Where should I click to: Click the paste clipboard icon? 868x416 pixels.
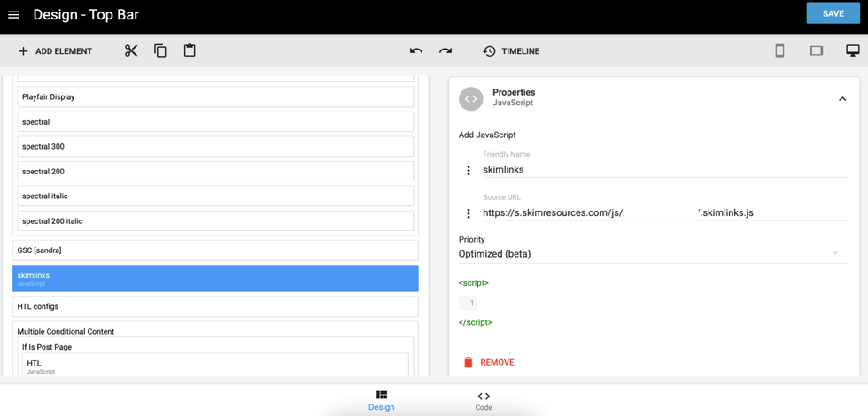coord(190,51)
